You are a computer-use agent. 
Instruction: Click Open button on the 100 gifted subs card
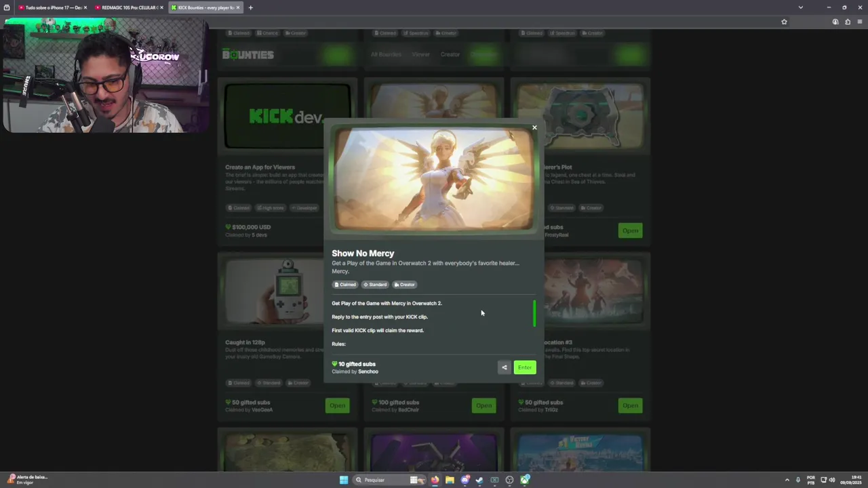[484, 405]
